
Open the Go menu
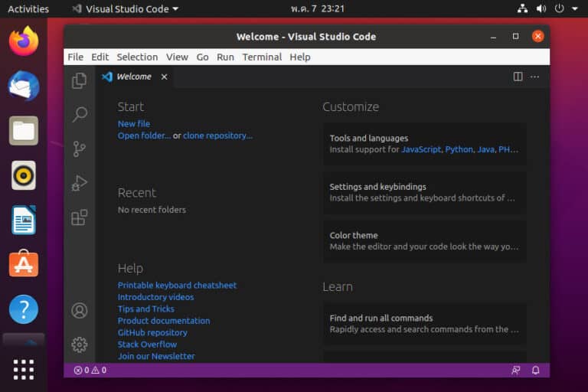pos(202,57)
